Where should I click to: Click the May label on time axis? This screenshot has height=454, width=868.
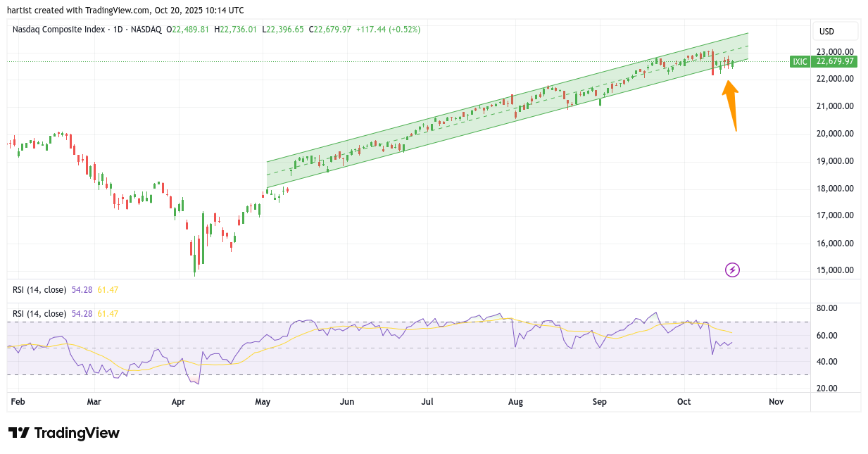[x=263, y=402]
